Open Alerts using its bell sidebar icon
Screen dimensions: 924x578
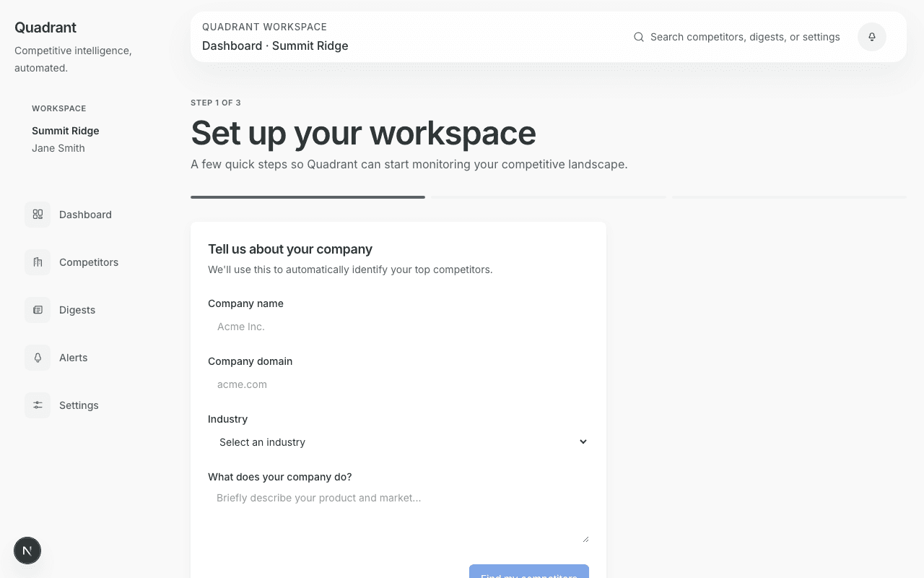(38, 358)
